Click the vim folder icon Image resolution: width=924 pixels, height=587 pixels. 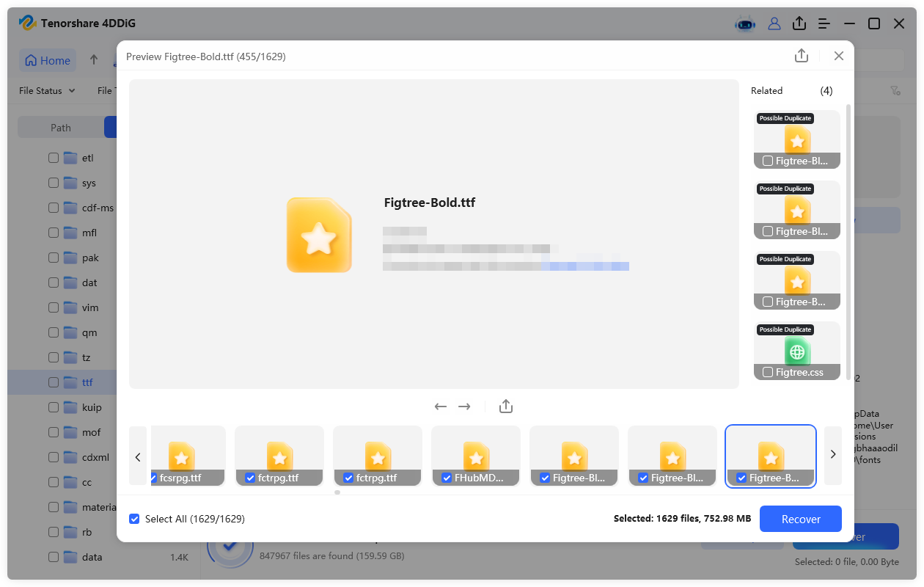[x=70, y=307]
